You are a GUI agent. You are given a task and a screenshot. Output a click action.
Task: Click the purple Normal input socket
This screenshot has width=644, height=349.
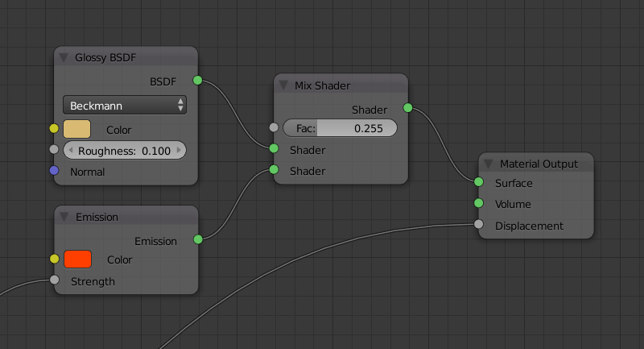coord(54,171)
